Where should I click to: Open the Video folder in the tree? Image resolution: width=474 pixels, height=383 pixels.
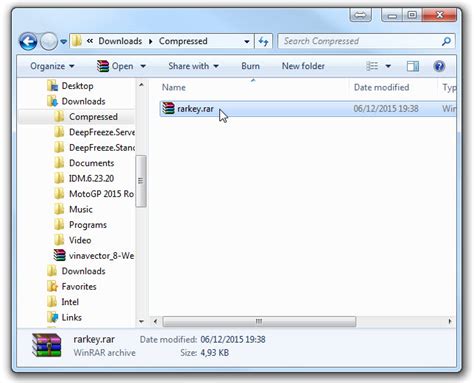[80, 240]
